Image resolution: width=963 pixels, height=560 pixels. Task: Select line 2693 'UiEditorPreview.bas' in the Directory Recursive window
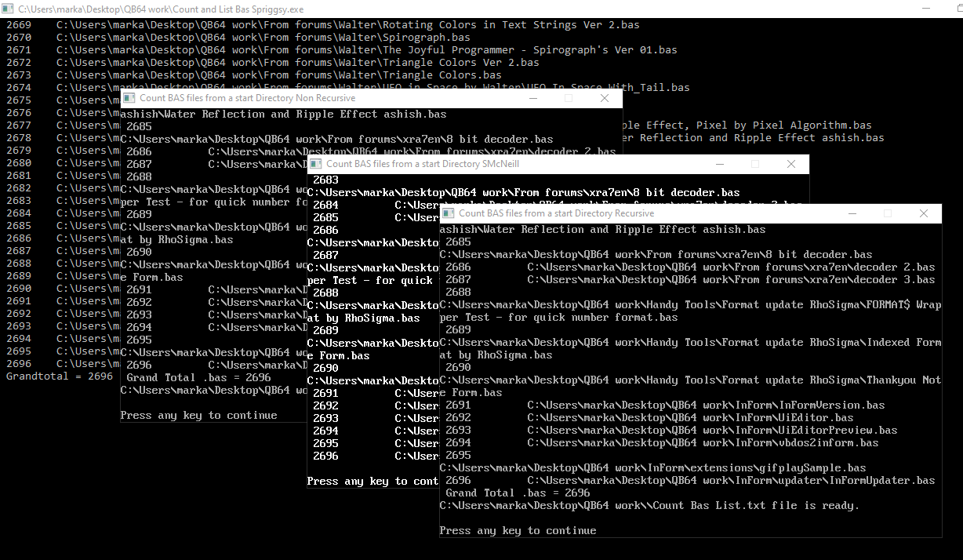coord(671,430)
